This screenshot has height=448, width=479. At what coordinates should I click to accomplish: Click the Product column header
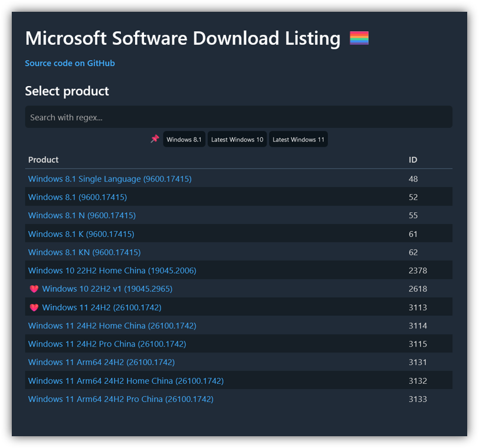[44, 160]
